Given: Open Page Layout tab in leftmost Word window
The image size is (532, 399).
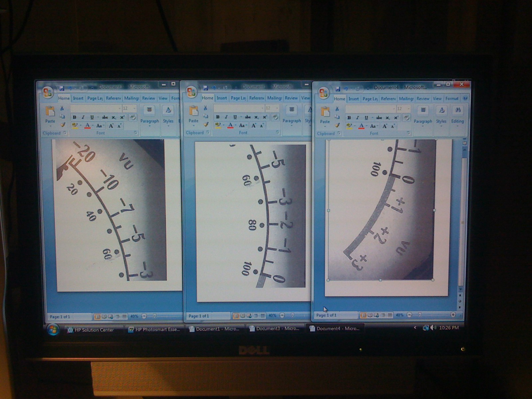Looking at the screenshot, I should coord(95,98).
